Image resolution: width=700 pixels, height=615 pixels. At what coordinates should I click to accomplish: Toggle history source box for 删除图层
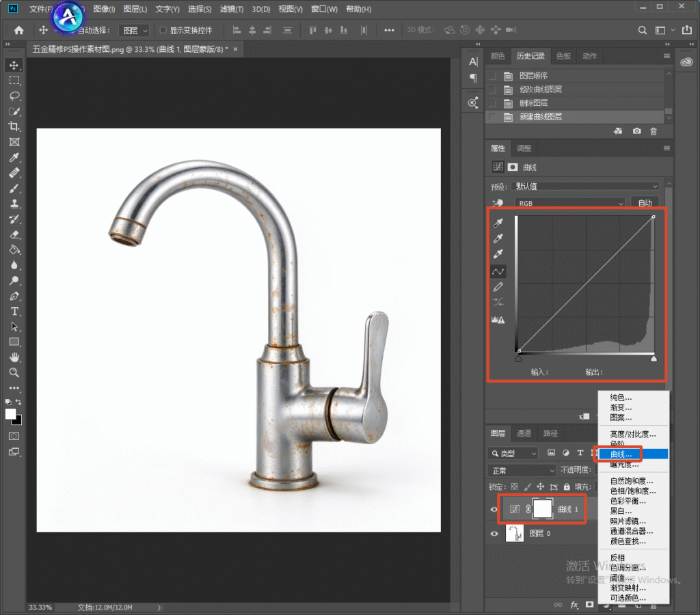pos(492,103)
